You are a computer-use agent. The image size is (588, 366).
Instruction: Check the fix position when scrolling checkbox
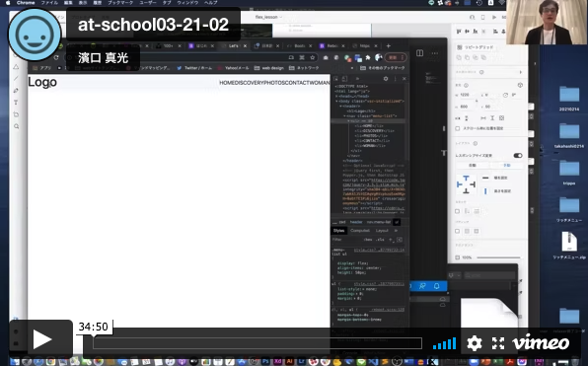pos(458,128)
